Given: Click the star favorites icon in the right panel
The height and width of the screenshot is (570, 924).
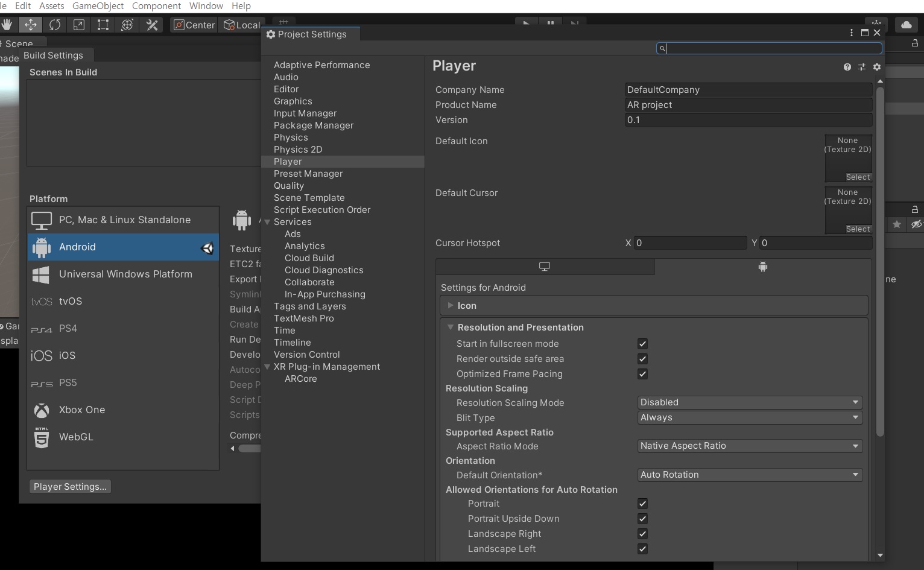Looking at the screenshot, I should [x=897, y=224].
